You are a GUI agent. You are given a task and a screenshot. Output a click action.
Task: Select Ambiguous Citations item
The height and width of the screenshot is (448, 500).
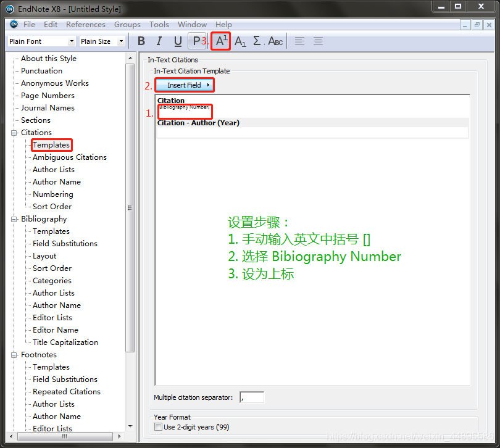coord(70,157)
